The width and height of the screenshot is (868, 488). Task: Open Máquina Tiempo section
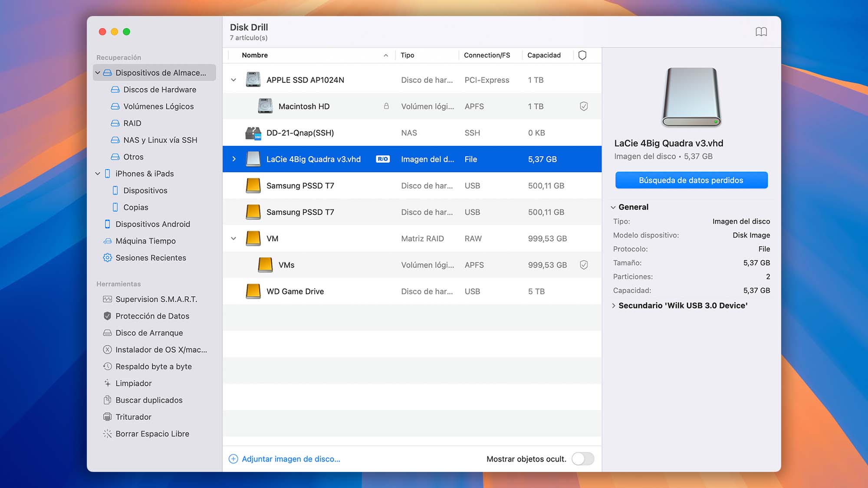click(139, 241)
